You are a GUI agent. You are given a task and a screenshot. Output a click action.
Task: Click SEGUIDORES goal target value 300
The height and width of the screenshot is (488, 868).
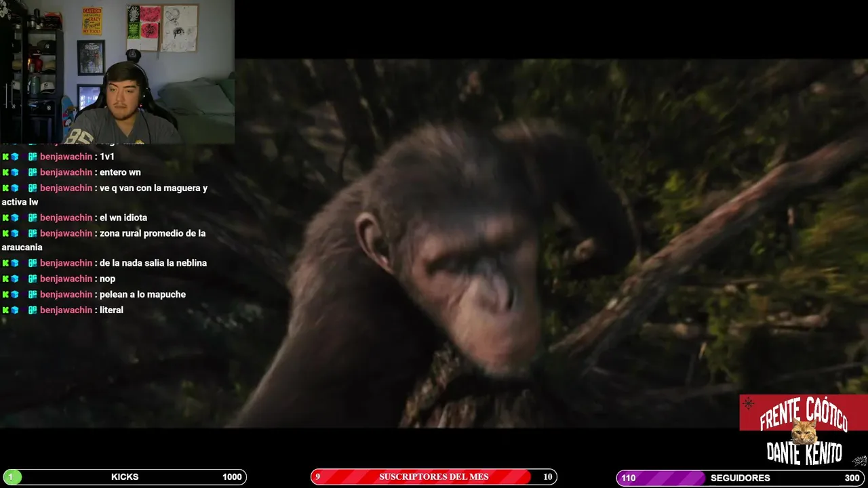(x=852, y=478)
